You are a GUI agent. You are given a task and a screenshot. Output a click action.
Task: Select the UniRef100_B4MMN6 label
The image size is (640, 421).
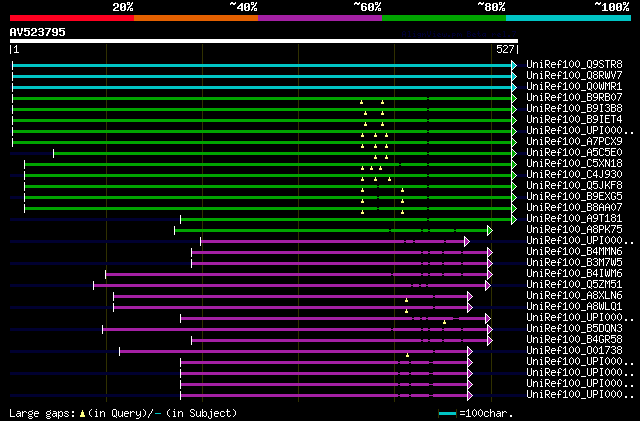point(574,252)
